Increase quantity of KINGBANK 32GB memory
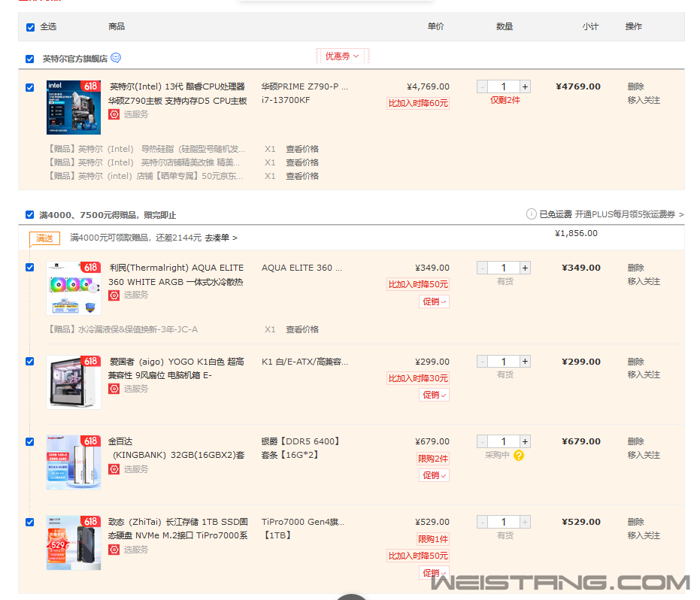Screen dimensions: 700x600 pos(525,441)
